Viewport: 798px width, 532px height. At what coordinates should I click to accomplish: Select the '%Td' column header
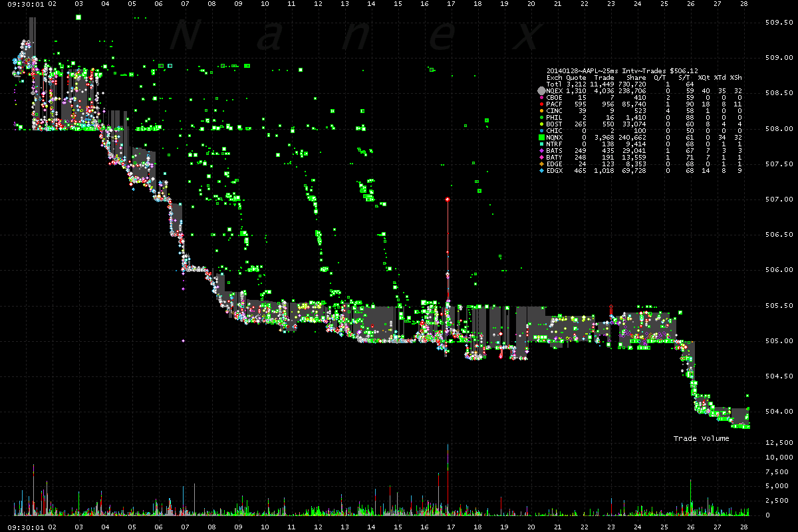[x=720, y=77]
